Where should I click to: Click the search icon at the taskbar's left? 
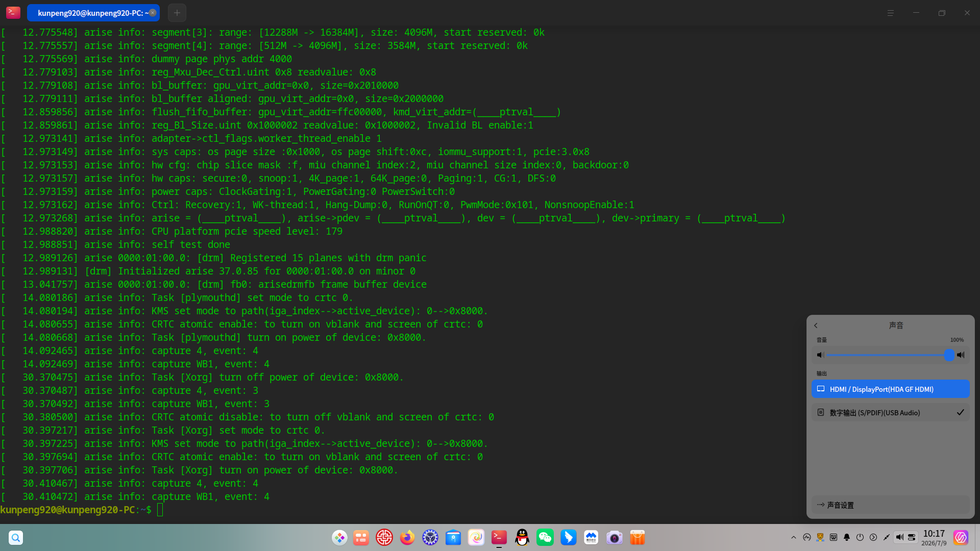point(16,538)
